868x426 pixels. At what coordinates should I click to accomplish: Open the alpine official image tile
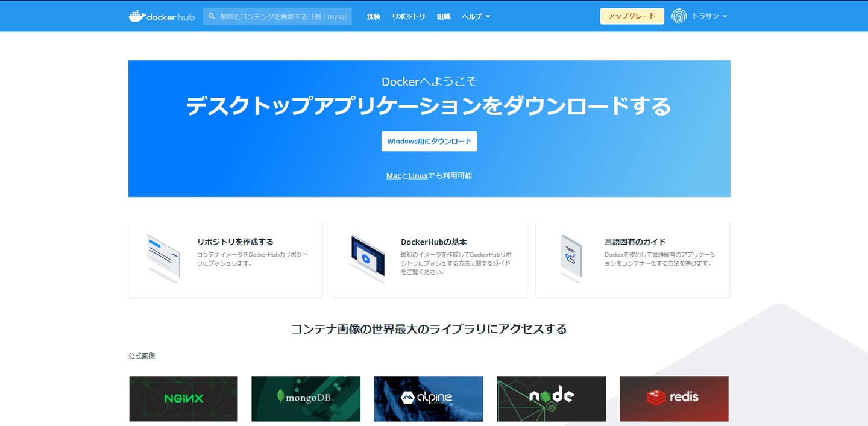tap(429, 399)
